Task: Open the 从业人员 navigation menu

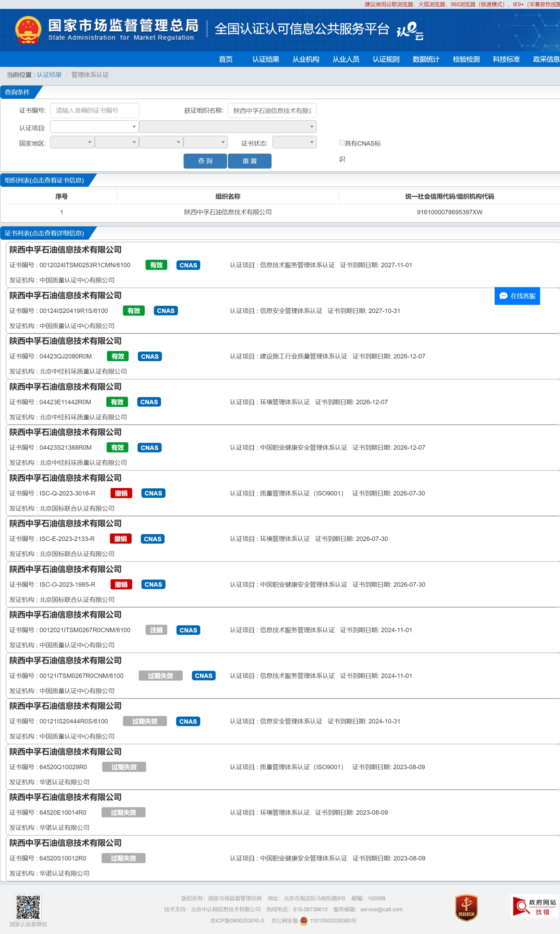Action: point(346,59)
